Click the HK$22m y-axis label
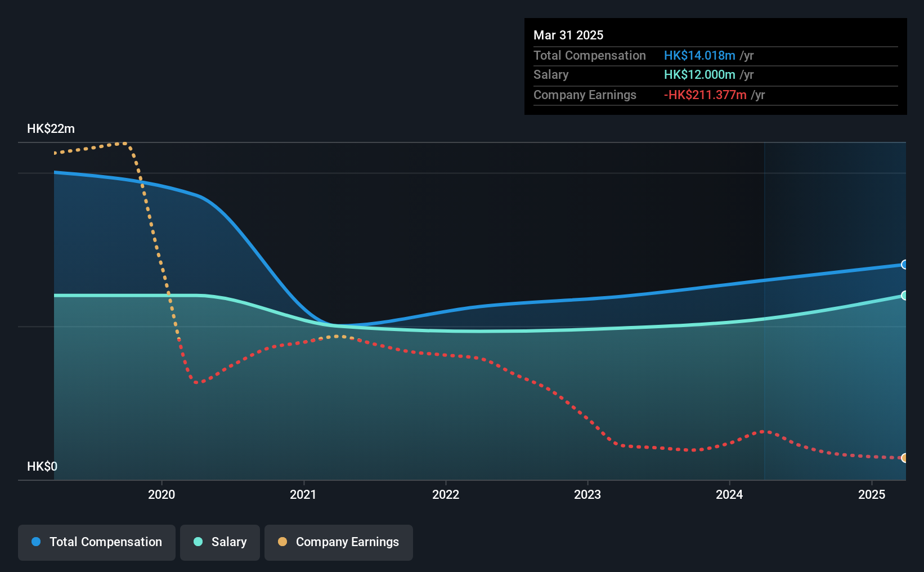Screen dimensions: 924x572 51,129
